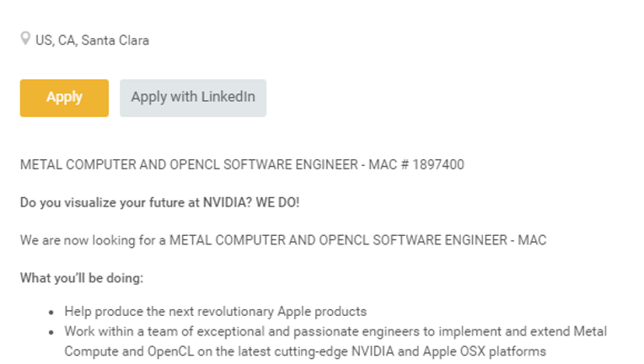Click the 'WE DO!' text
644x364 pixels.
tap(277, 202)
